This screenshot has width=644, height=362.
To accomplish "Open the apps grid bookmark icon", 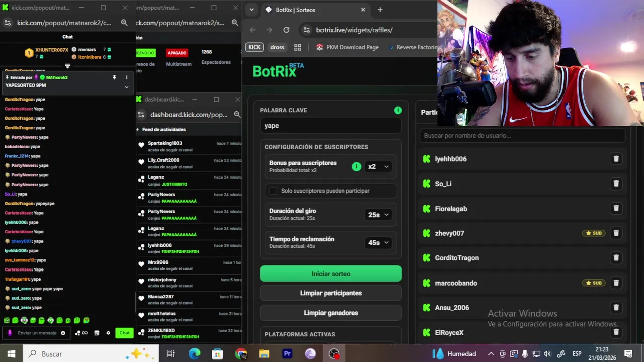I will (x=298, y=47).
